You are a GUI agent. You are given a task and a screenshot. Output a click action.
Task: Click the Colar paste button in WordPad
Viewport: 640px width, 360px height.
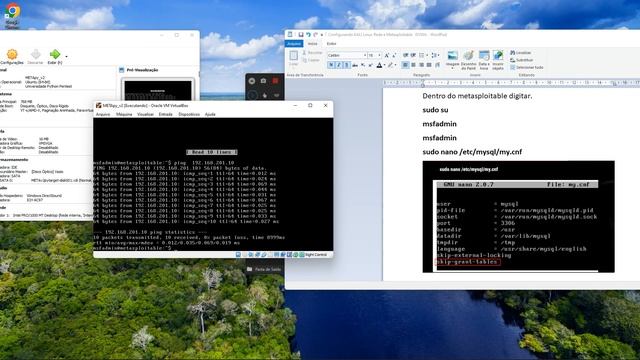[293, 58]
